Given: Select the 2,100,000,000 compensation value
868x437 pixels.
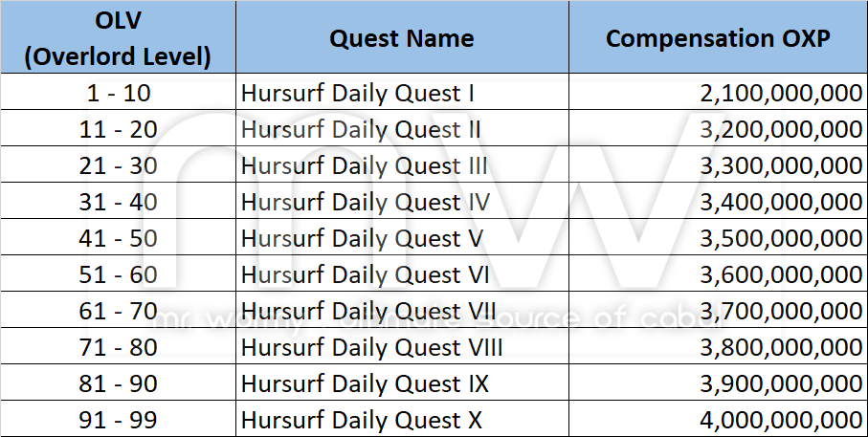Looking at the screenshot, I should coord(782,94).
